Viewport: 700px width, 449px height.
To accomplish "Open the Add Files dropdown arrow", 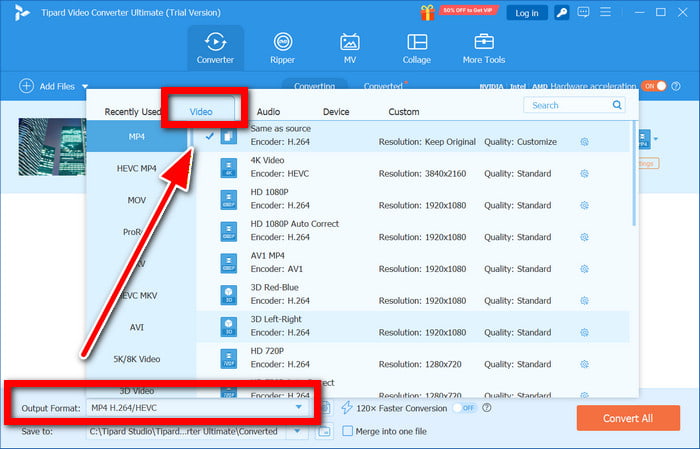I will [86, 87].
